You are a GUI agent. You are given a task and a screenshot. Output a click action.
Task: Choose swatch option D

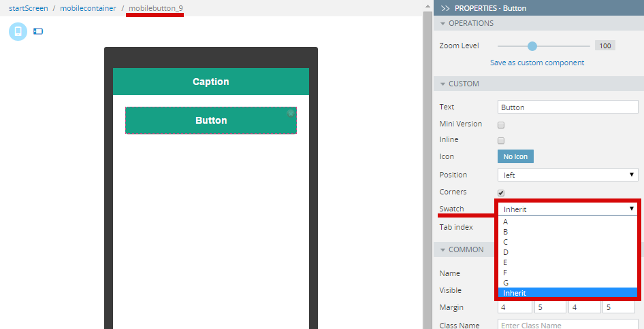tap(568, 252)
